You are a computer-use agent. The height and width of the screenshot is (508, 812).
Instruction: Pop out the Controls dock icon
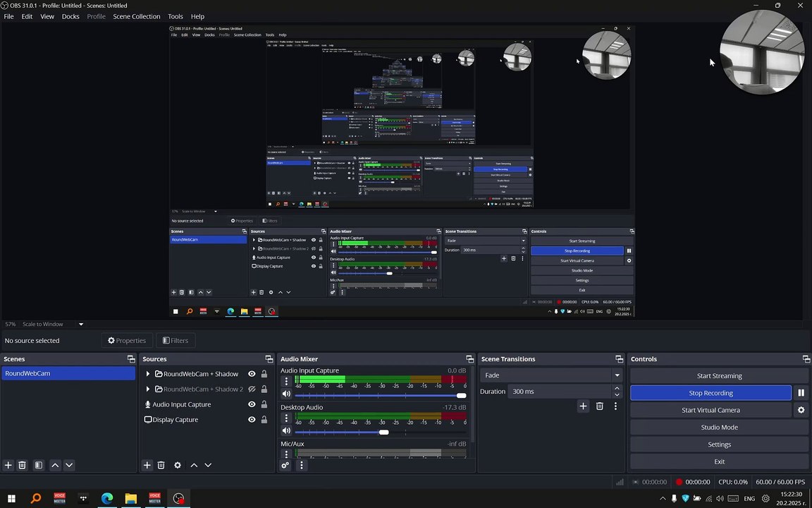[x=806, y=358]
